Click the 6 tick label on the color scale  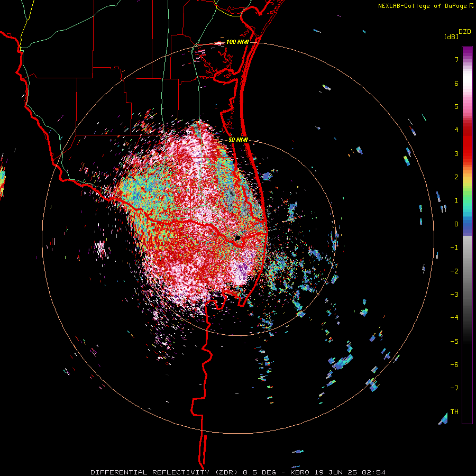tap(456, 83)
